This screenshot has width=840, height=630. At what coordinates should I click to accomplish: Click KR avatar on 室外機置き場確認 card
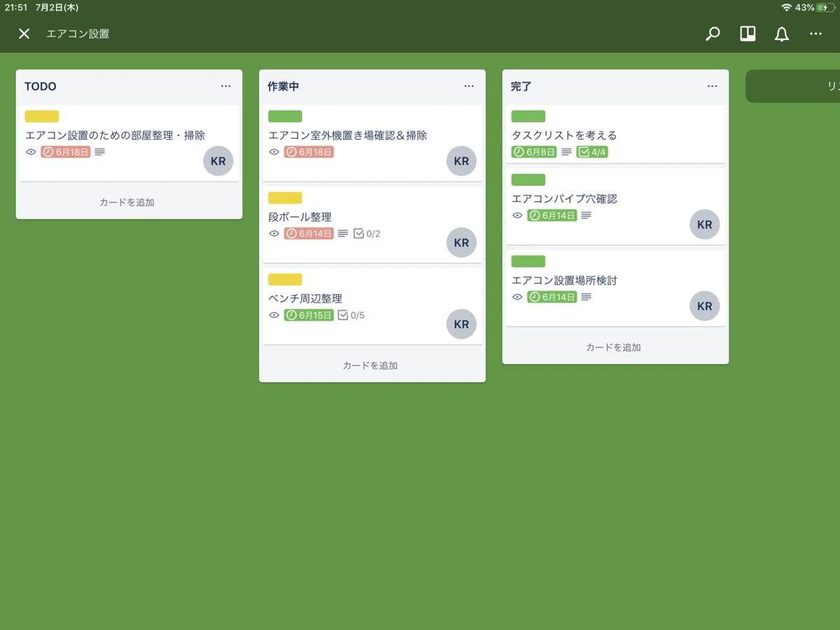461,161
